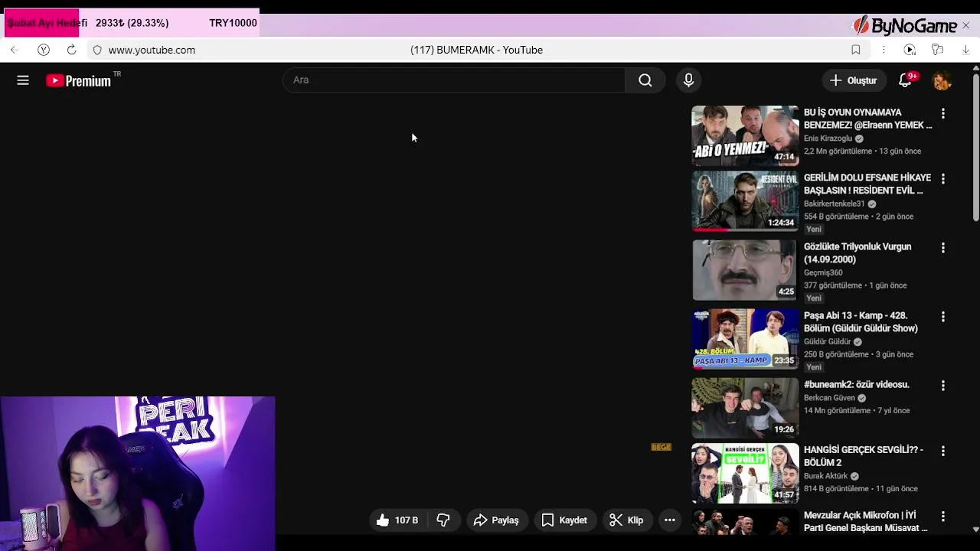This screenshot has width=980, height=551.
Task: Open site security shield icon
Action: (x=97, y=50)
